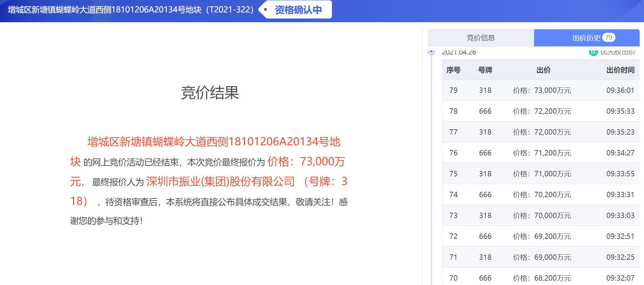Select the 出价历史 tab
Viewport: 644px width, 285px height.
[586, 38]
